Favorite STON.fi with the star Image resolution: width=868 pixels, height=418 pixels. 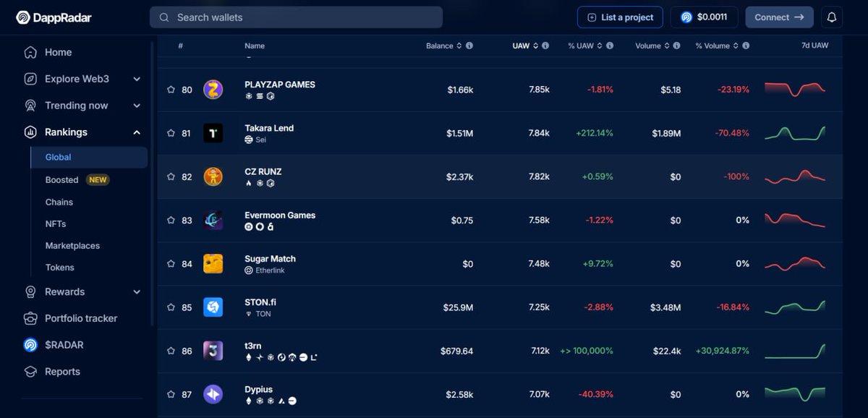pyautogui.click(x=171, y=307)
